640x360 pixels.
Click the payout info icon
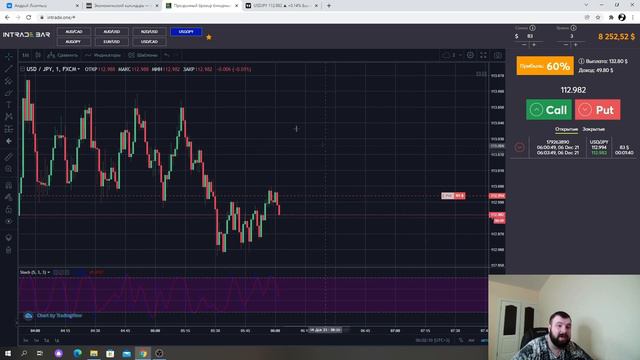tap(581, 61)
